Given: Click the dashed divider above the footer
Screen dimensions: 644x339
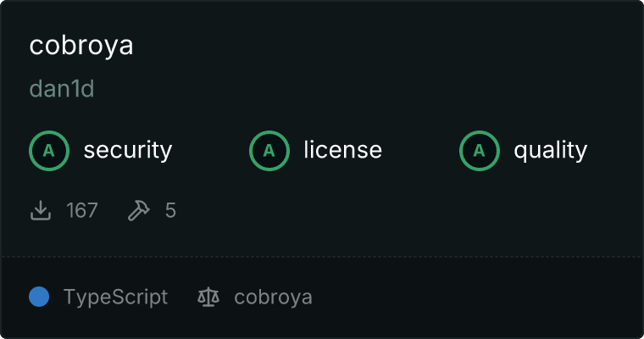Looking at the screenshot, I should 322,257.
